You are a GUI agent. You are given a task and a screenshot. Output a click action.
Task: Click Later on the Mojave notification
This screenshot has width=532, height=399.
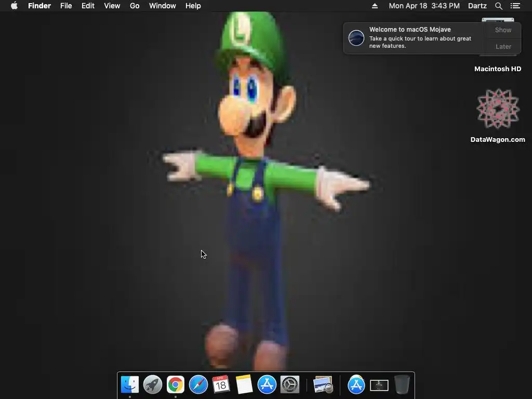[x=503, y=46]
